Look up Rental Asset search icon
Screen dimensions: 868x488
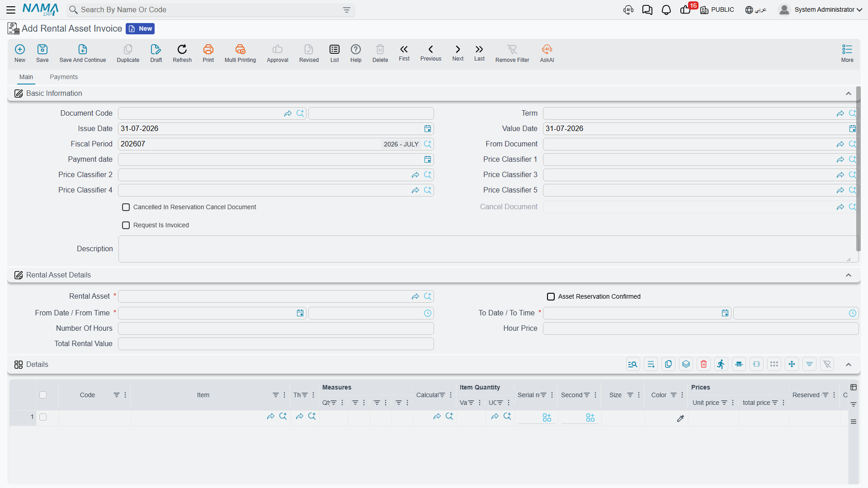(x=428, y=296)
